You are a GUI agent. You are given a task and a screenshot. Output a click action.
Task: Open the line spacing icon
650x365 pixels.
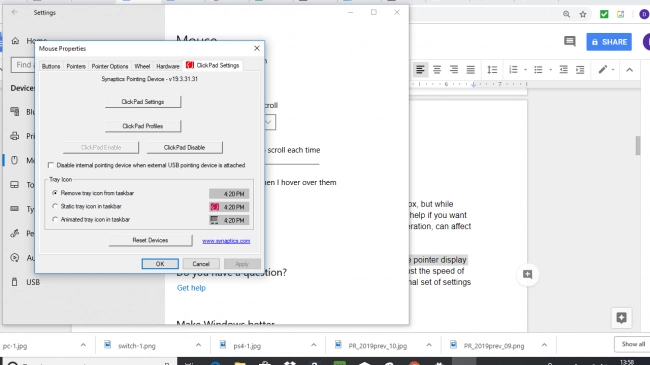[x=492, y=70]
